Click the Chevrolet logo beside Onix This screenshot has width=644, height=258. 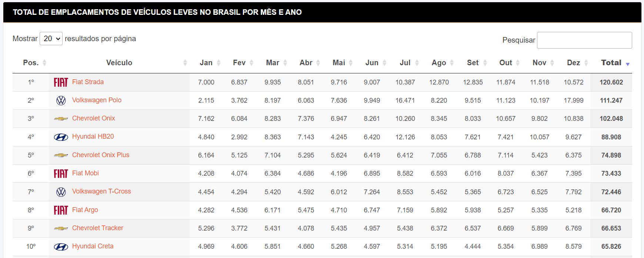[x=61, y=119]
